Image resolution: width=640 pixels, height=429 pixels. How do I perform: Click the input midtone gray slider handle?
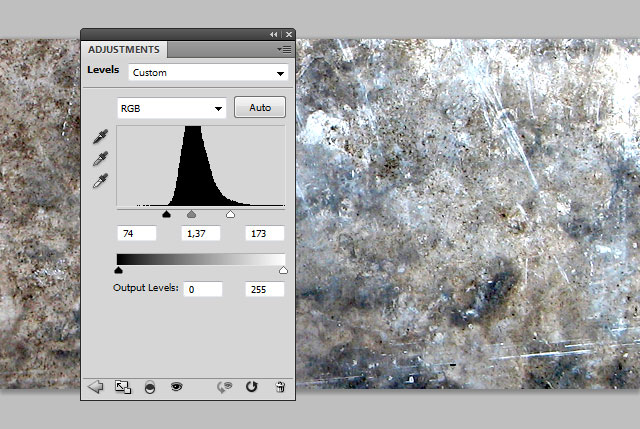pyautogui.click(x=191, y=214)
